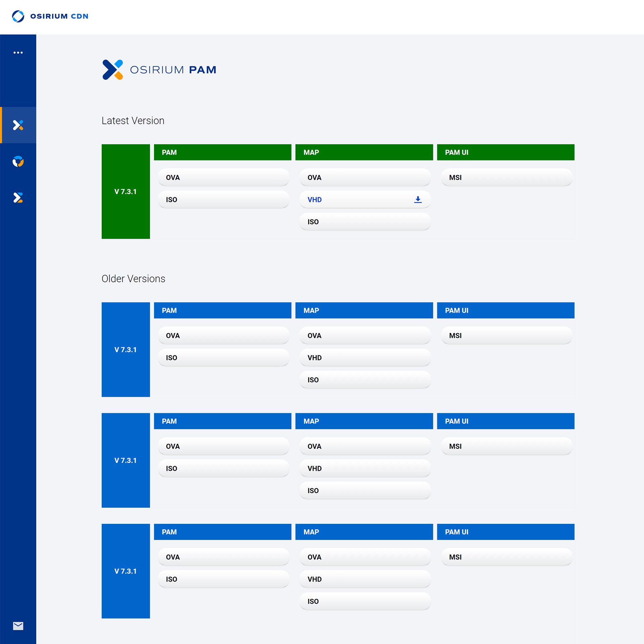Open the three-dots sidebar menu
The image size is (644, 644).
click(18, 53)
